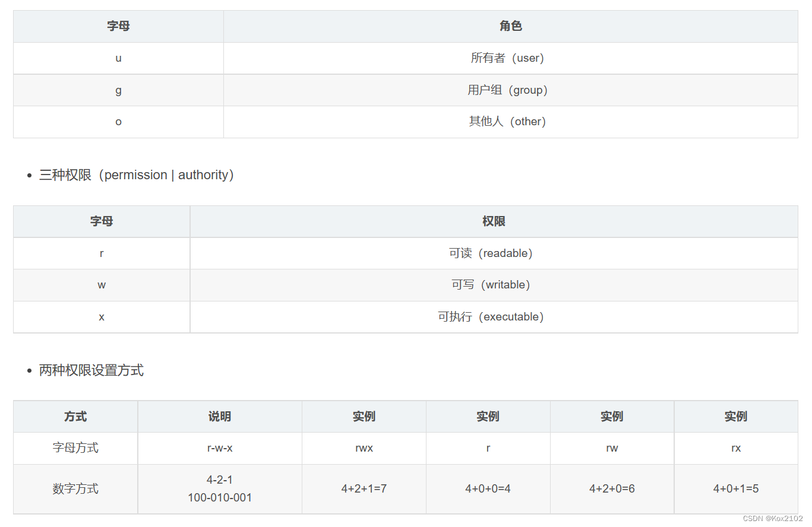
Task: Select the r cell beside 可读
Action: coord(102,253)
